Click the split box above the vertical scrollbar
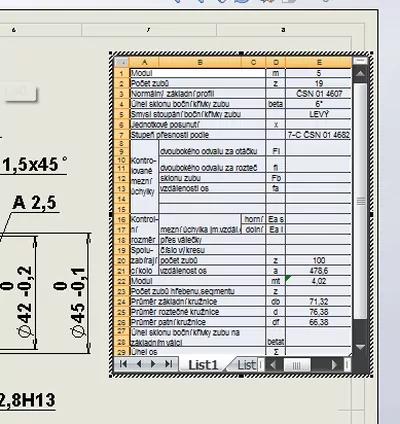Screen dimensions: 400x424 [x=360, y=61]
